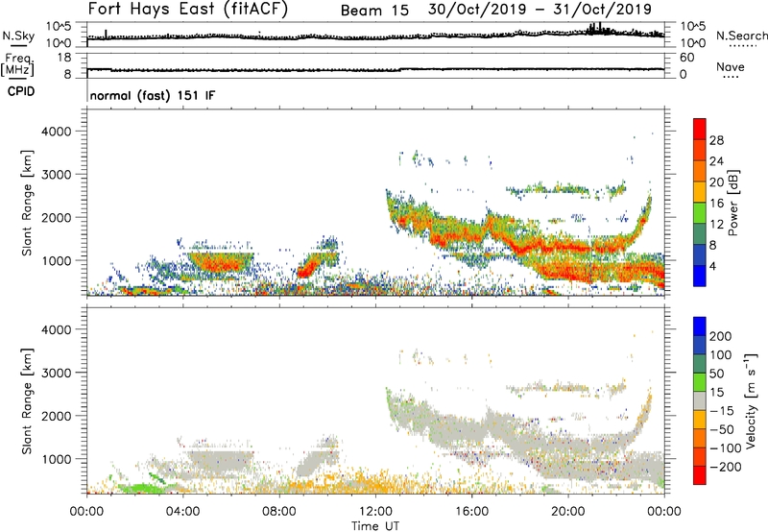Image resolution: width=768 pixels, height=532 pixels.
Task: Click the "CPID" label
Action: click(x=21, y=91)
